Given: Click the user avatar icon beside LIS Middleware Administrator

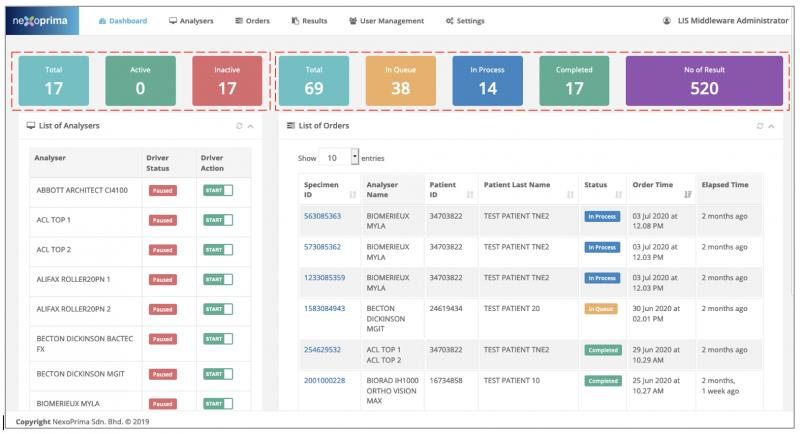Looking at the screenshot, I should pos(667,21).
